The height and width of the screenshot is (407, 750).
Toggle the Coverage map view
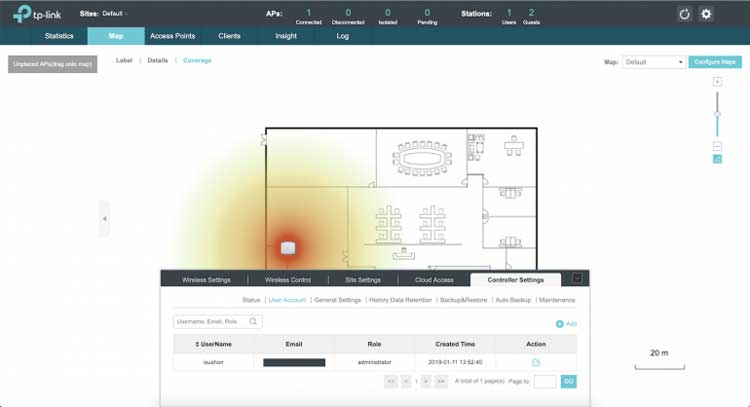(x=197, y=61)
